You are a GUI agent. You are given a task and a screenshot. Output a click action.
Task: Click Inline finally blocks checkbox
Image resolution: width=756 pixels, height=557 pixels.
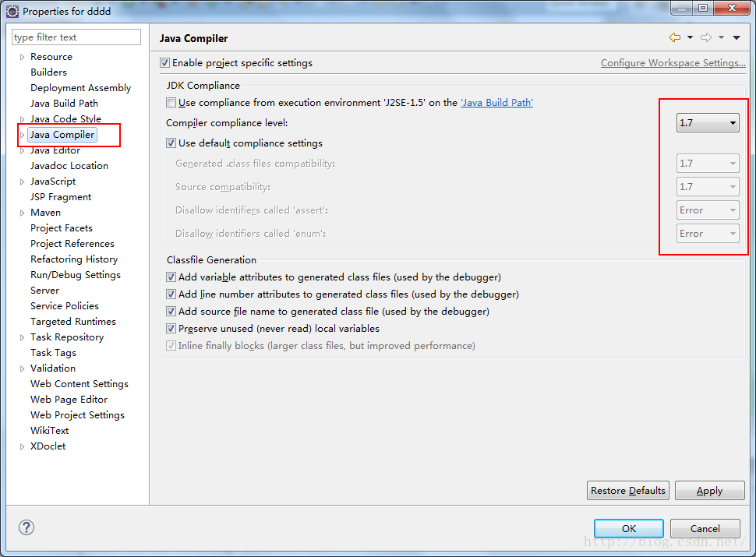click(171, 345)
